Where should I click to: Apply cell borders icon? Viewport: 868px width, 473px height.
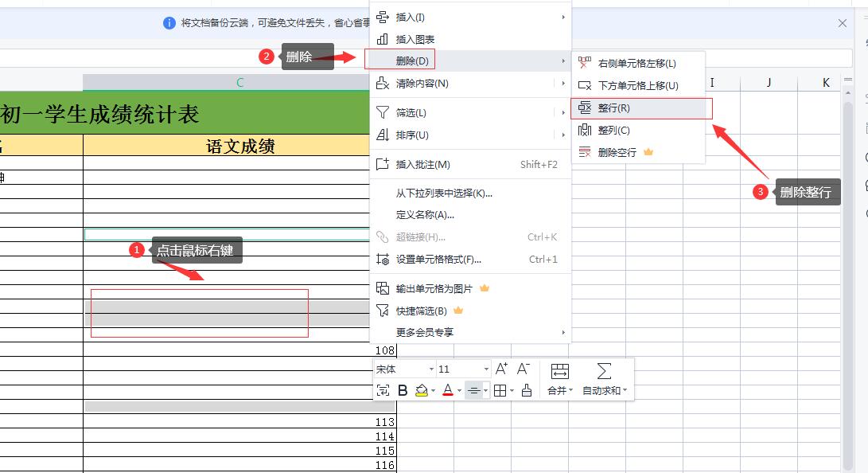pos(500,390)
